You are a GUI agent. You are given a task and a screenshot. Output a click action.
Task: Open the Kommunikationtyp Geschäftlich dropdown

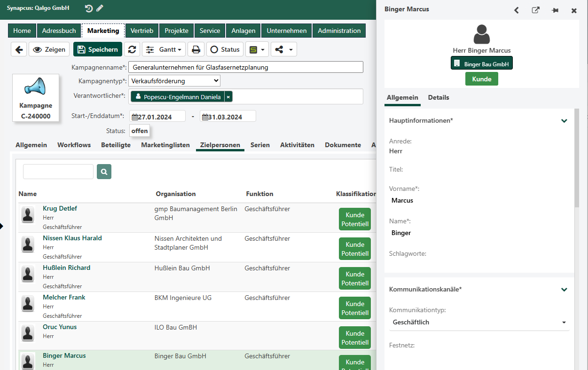pos(479,323)
